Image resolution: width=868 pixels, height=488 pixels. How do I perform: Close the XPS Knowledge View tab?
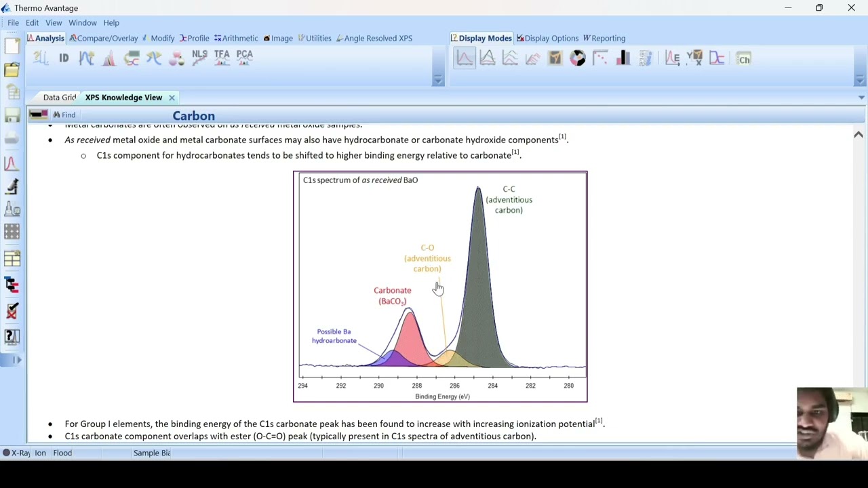click(172, 98)
